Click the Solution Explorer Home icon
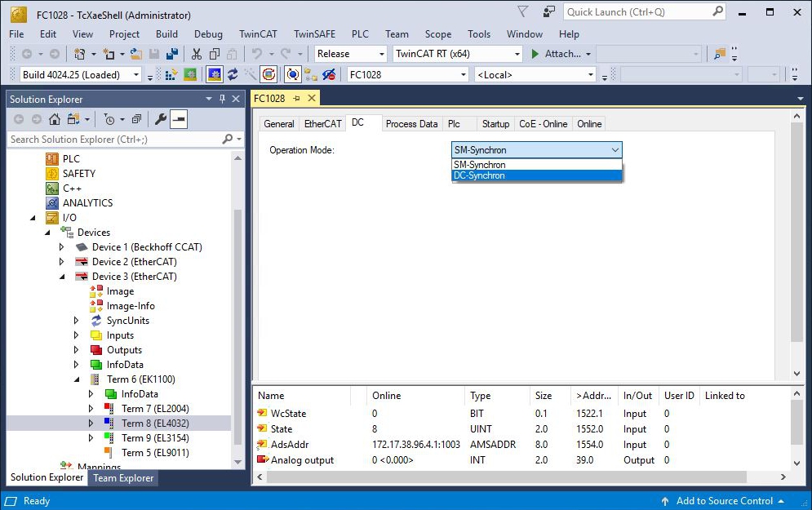812x510 pixels. click(x=55, y=120)
